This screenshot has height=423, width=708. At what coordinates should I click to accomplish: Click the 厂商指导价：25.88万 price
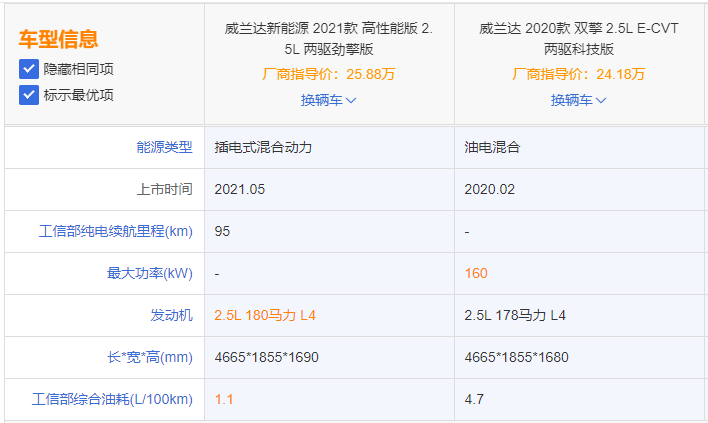pyautogui.click(x=328, y=74)
